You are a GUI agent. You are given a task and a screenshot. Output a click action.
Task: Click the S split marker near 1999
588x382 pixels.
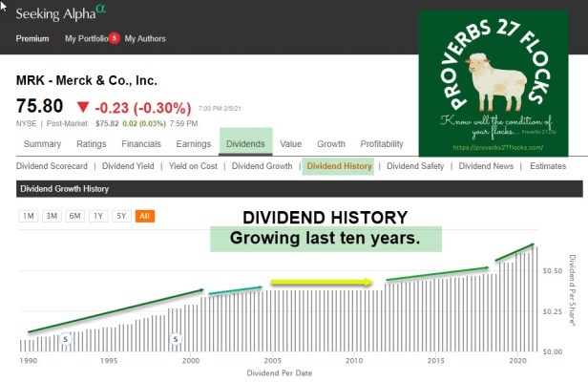176,338
